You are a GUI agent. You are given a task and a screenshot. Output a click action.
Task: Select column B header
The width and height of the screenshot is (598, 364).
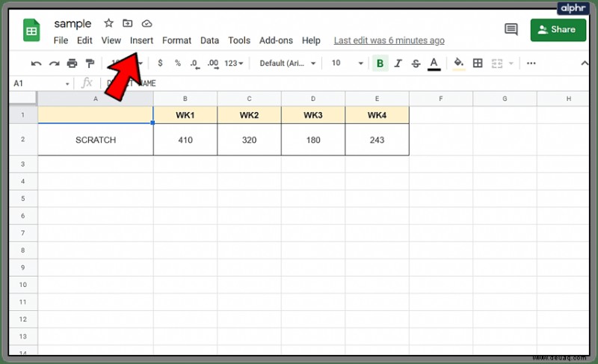pos(185,99)
